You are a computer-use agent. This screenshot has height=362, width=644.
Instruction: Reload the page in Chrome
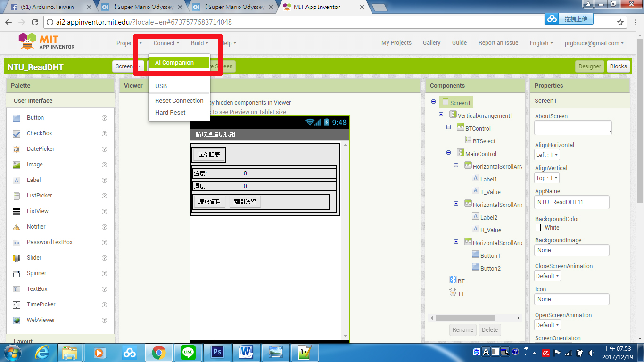tap(35, 22)
